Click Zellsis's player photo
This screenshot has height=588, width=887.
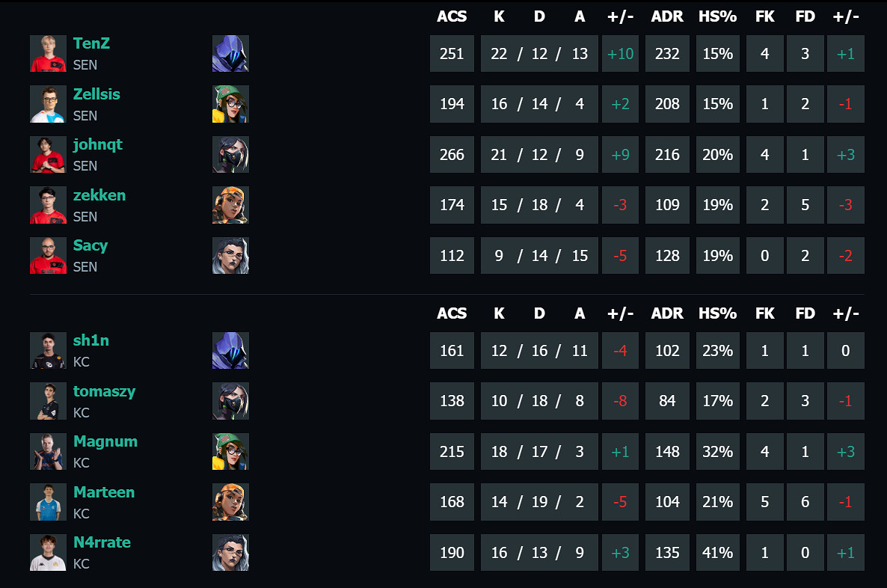49,104
